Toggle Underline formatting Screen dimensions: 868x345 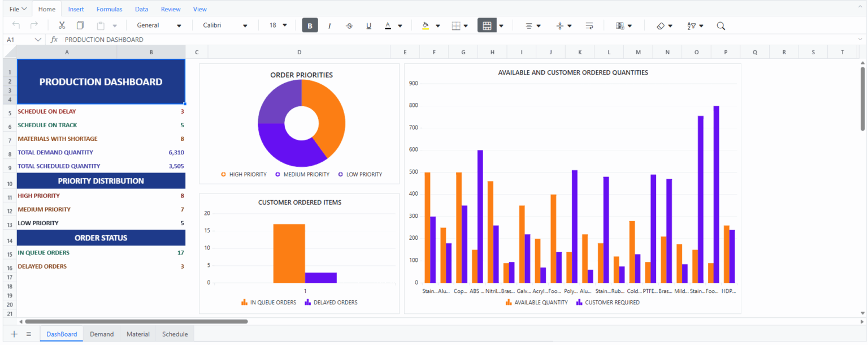(x=368, y=25)
